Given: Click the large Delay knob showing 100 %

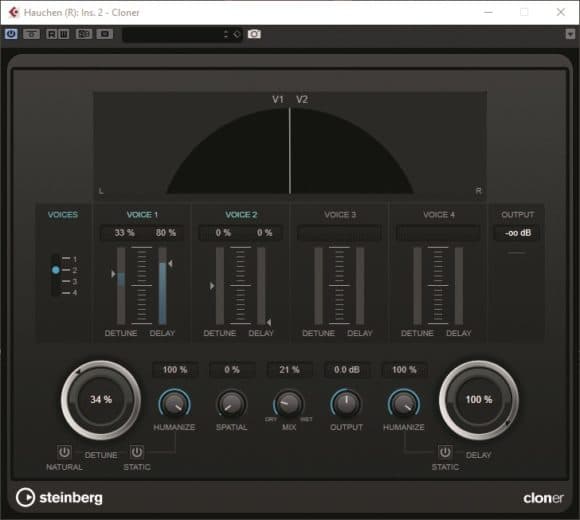Looking at the screenshot, I should point(479,400).
